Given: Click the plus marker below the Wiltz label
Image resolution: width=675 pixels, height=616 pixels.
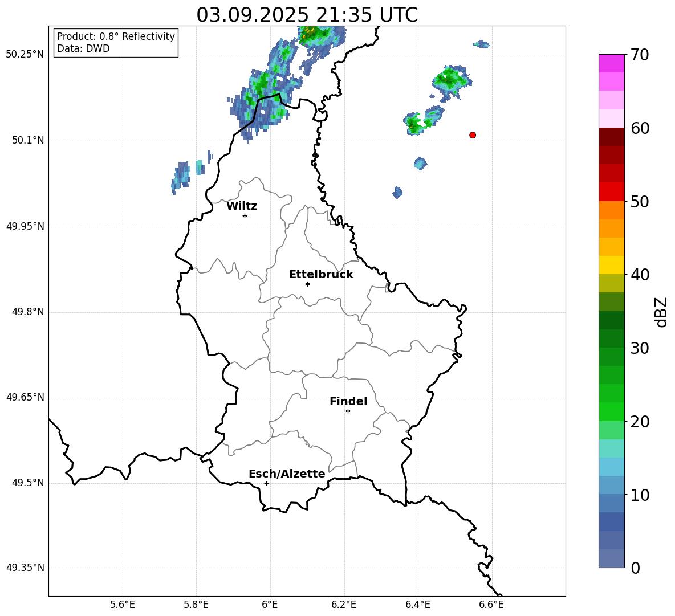Looking at the screenshot, I should pos(245,215).
